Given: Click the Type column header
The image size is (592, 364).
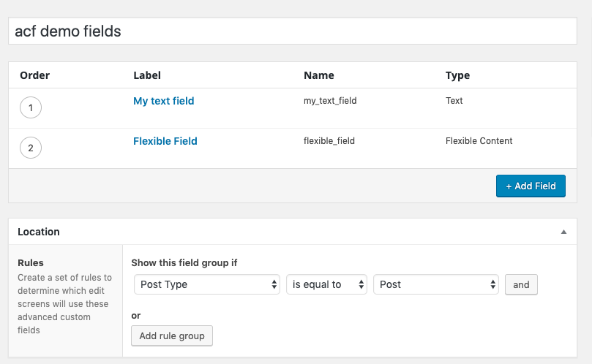Looking at the screenshot, I should pyautogui.click(x=457, y=75).
